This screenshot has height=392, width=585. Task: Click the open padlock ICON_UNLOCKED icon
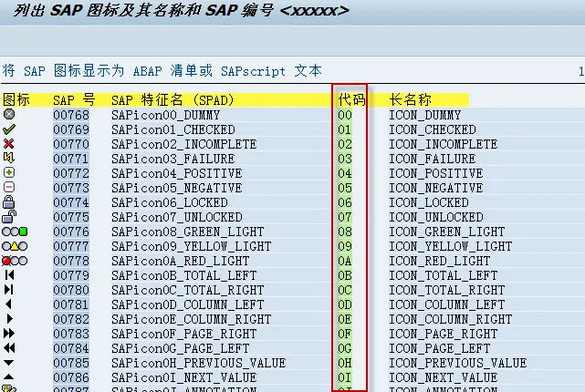(9, 216)
